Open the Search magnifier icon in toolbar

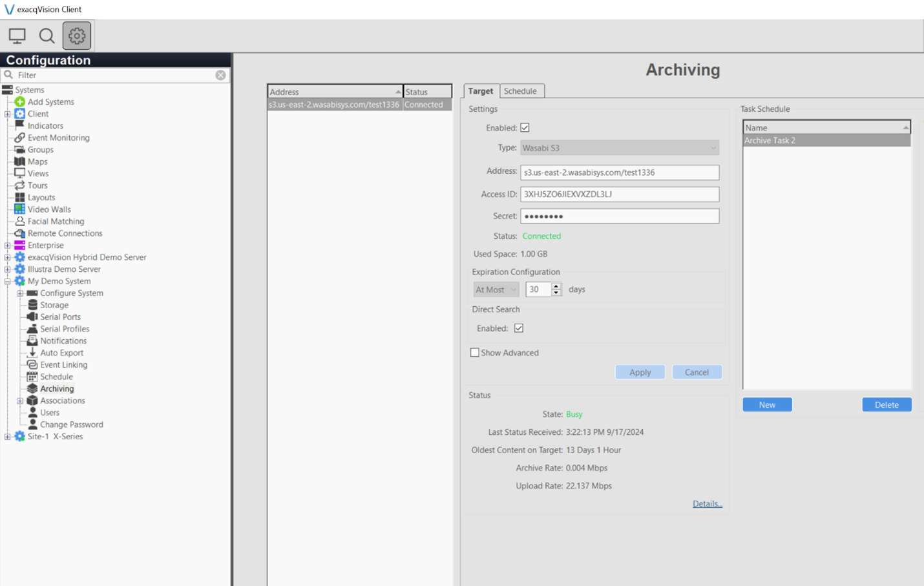pos(47,36)
